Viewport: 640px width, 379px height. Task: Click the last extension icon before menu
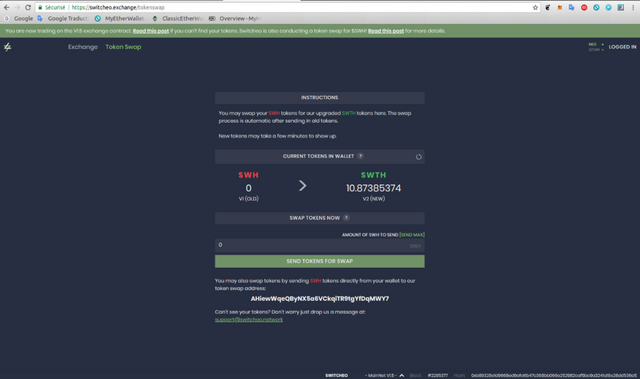621,7
